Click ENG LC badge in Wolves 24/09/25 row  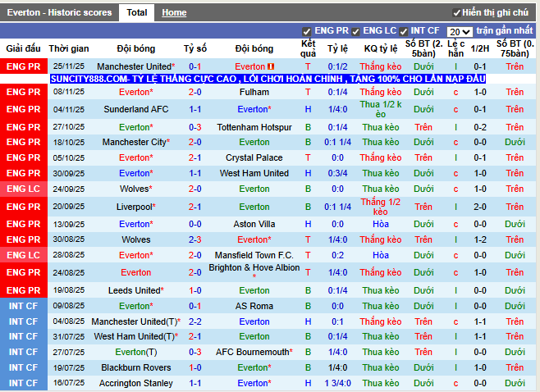pos(23,189)
